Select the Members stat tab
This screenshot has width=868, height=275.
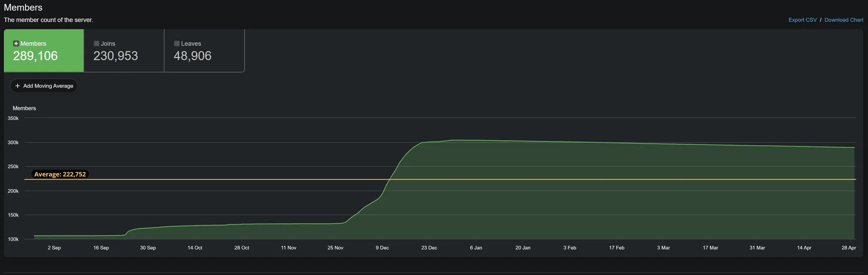coord(44,51)
